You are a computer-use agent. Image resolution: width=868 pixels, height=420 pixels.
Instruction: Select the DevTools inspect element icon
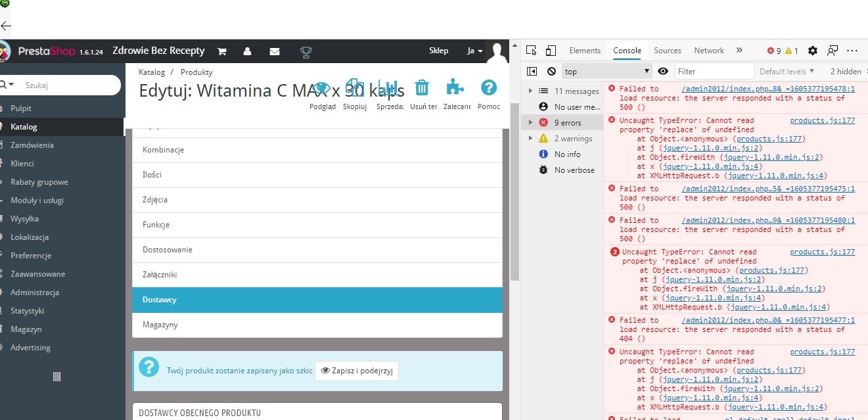tap(532, 51)
